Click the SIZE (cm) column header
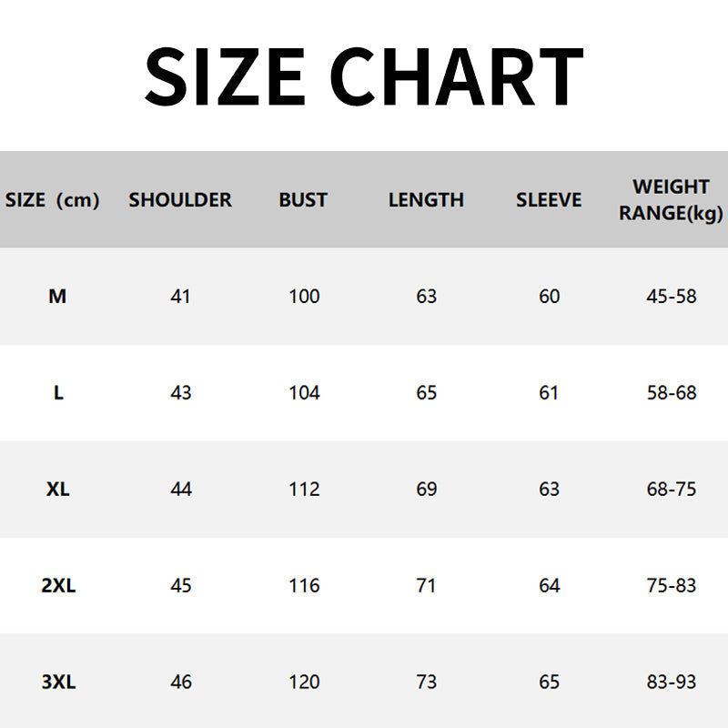728x728 pixels. [53, 200]
